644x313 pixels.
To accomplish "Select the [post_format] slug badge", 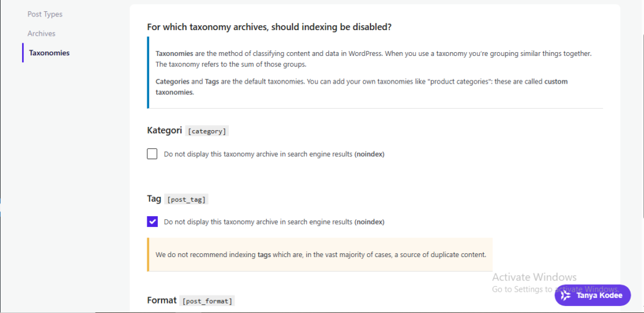I will (x=208, y=300).
